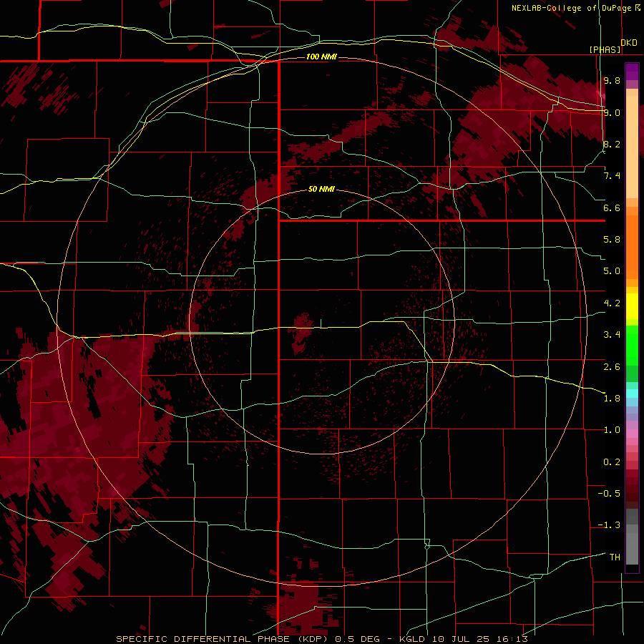The width and height of the screenshot is (644, 644).
Task: Click the 50 NMI range ring label
Action: (321, 189)
